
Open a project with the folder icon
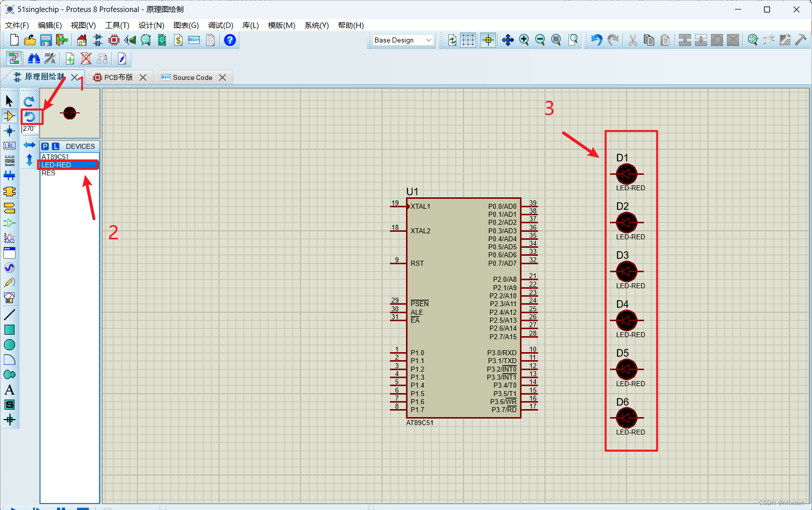(x=30, y=40)
